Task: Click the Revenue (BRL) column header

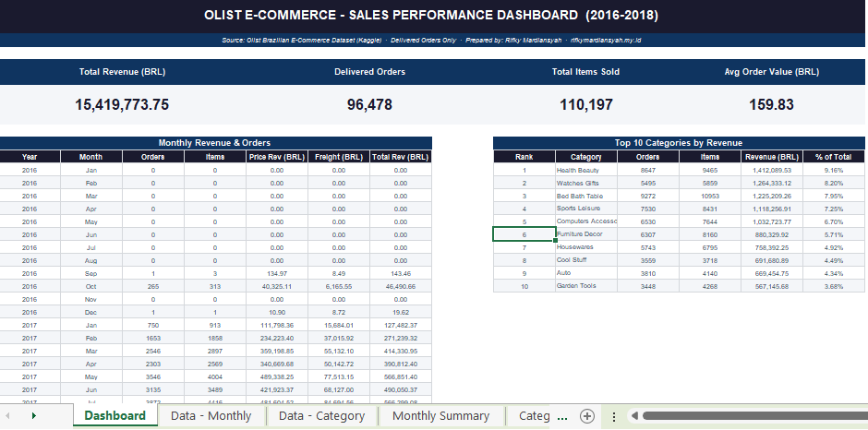Action: click(x=772, y=157)
